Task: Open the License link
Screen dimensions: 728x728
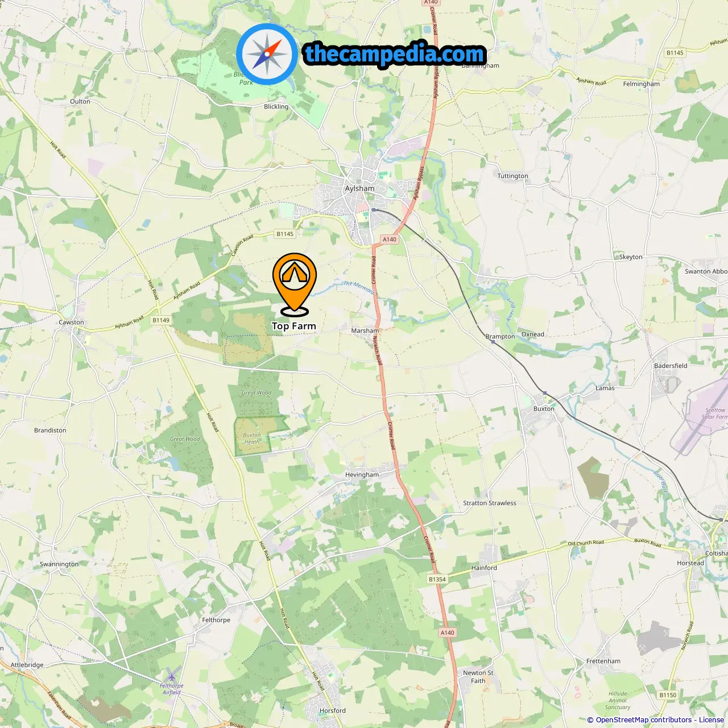Action: [x=711, y=720]
